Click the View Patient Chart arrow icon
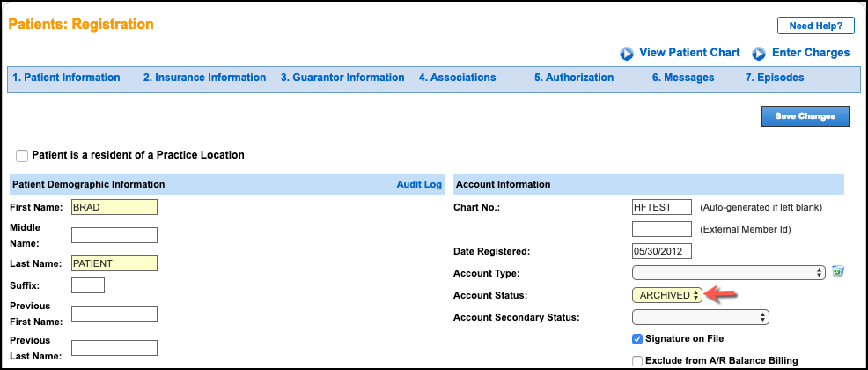868x370 pixels. [626, 54]
